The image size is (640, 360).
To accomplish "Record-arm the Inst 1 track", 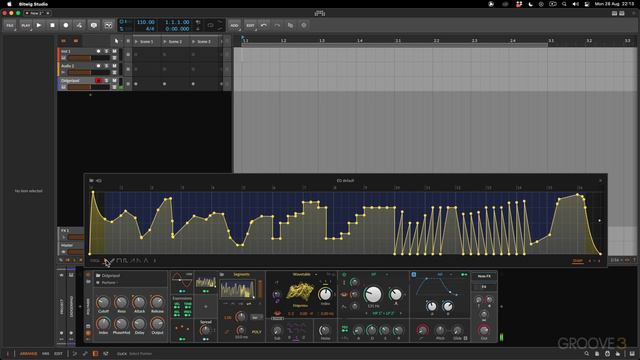I will point(98,51).
